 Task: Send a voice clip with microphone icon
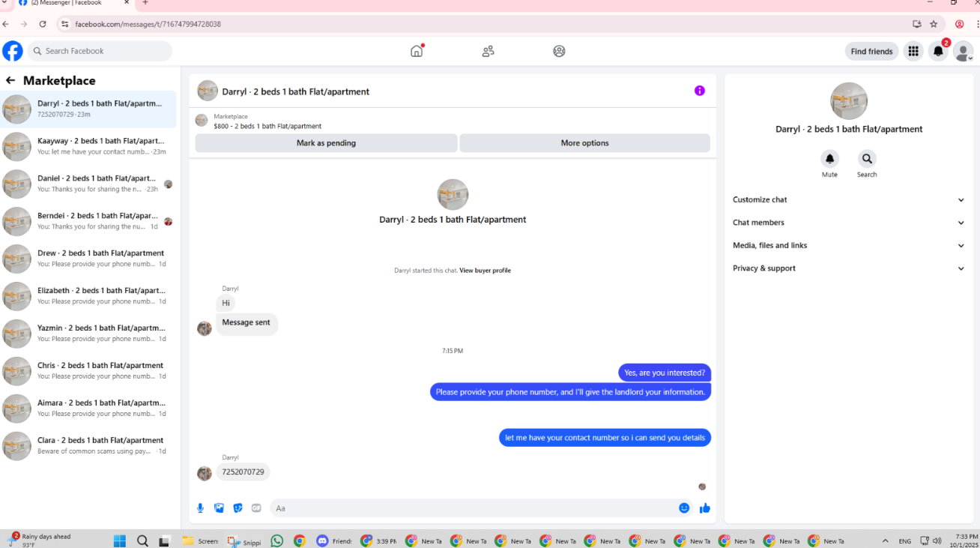200,508
